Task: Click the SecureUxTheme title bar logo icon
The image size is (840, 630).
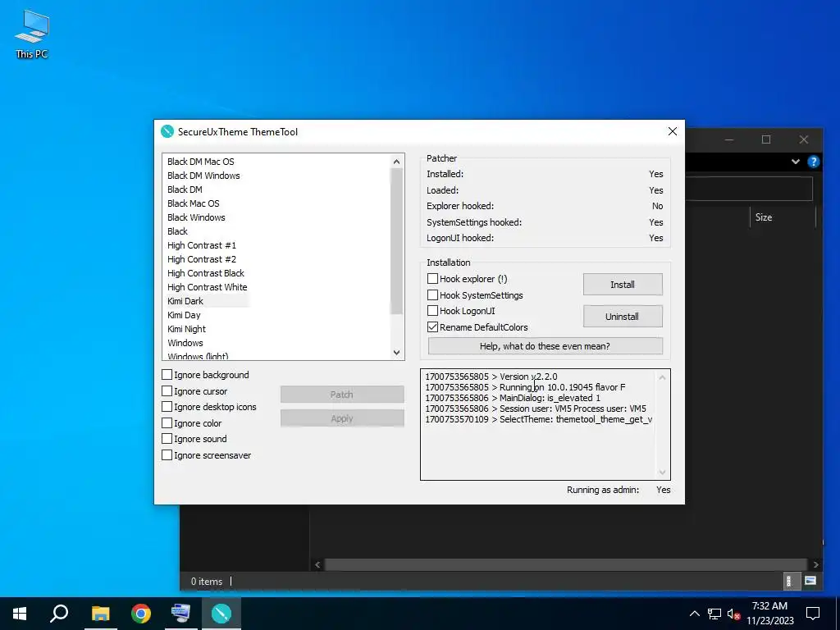Action: click(x=167, y=132)
